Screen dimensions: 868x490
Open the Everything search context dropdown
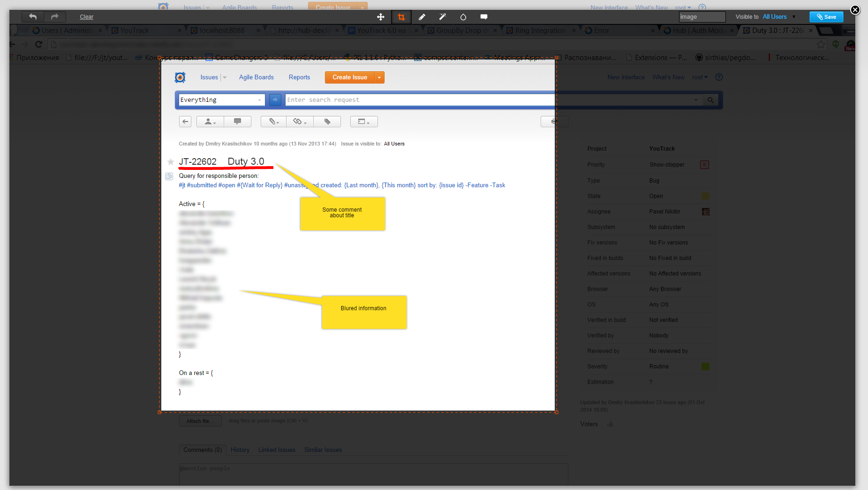coord(222,100)
